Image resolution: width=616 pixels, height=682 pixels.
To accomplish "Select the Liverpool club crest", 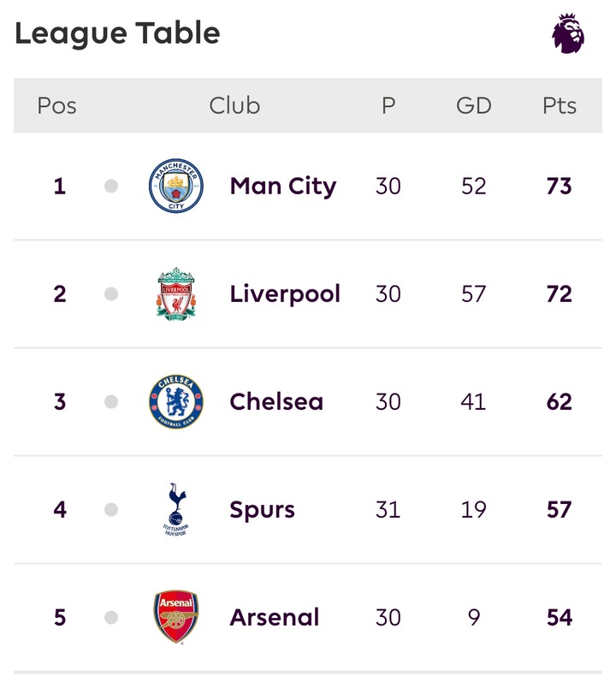I will [176, 294].
